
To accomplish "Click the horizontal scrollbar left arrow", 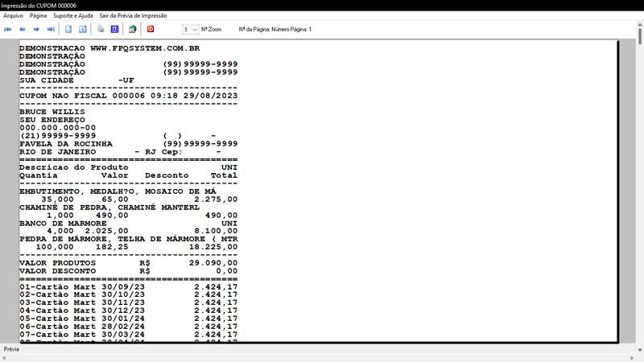I will pyautogui.click(x=4, y=358).
